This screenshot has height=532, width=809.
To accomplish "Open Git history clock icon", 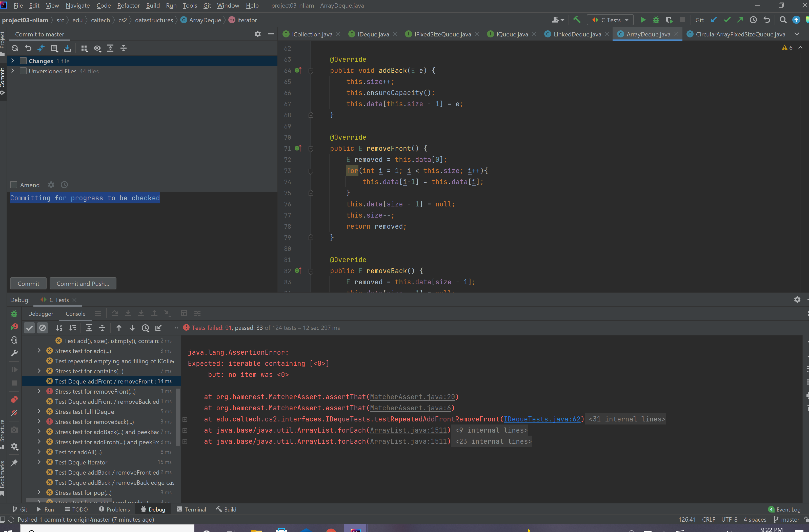I will tap(753, 20).
